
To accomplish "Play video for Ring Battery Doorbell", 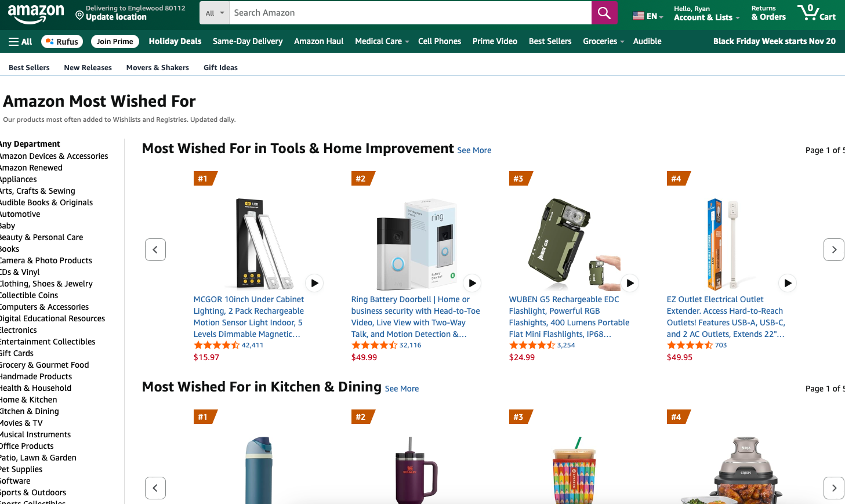I will coord(472,283).
